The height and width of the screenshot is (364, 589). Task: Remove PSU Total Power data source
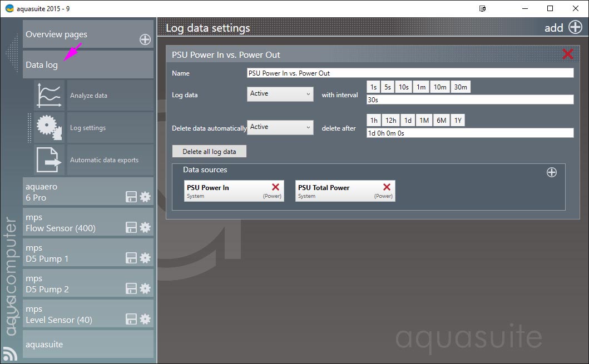pyautogui.click(x=387, y=188)
